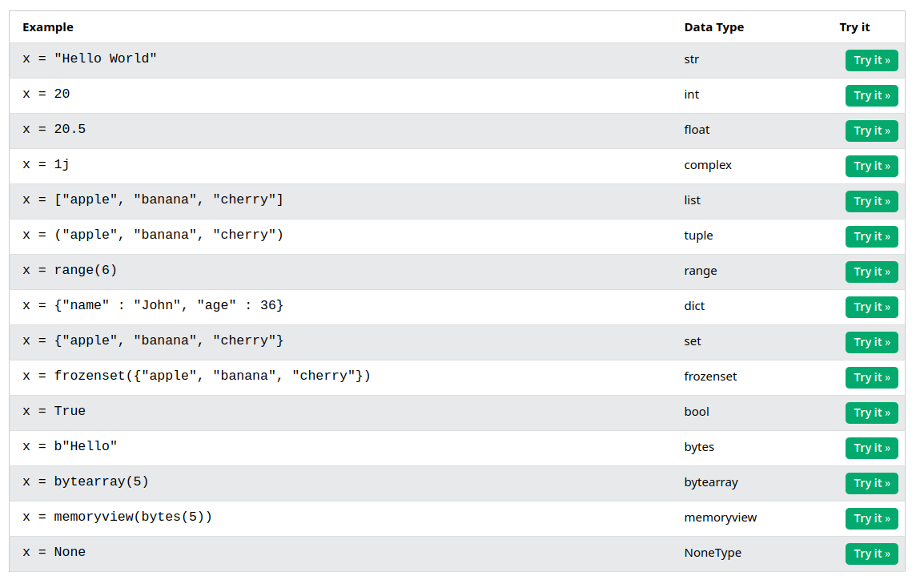Viewport: 924px width, 584px height.
Task: Click Try it for set row
Action: pyautogui.click(x=871, y=343)
